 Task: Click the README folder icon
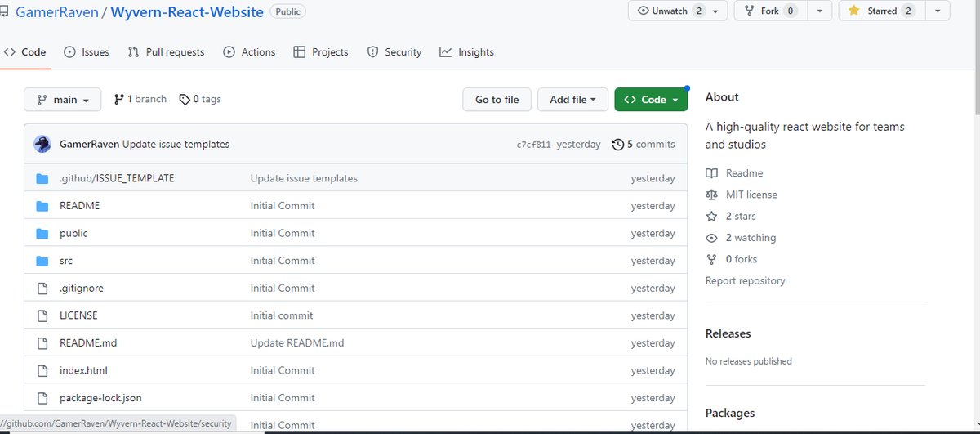coord(42,206)
